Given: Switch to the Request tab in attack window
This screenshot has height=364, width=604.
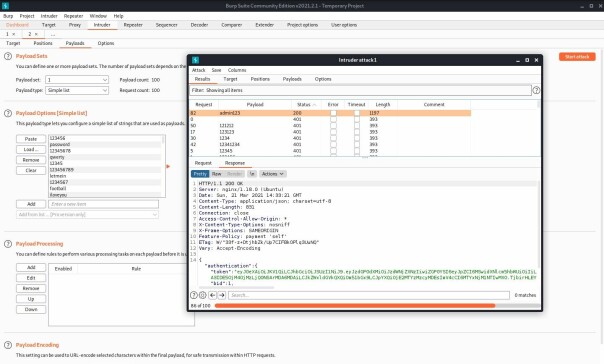Looking at the screenshot, I should (203, 163).
